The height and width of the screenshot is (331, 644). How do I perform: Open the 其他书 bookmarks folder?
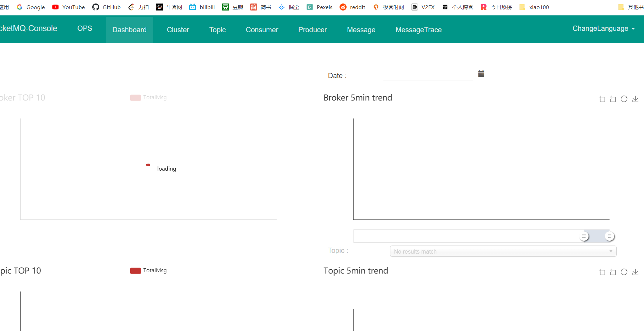(x=630, y=7)
